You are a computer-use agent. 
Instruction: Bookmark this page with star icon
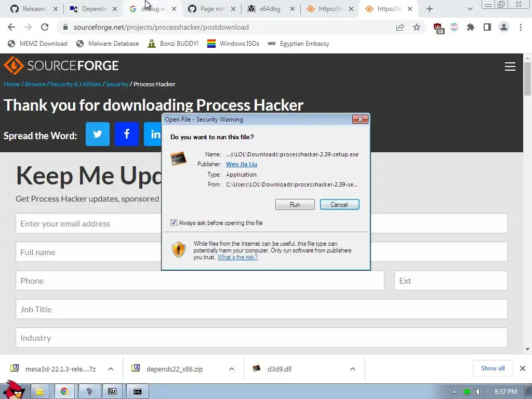click(417, 27)
